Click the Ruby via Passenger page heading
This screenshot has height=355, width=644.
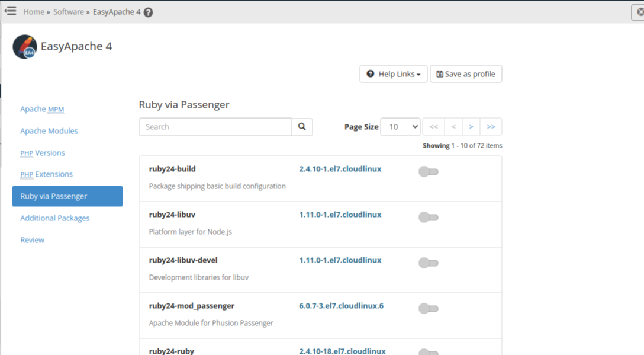[x=184, y=104]
